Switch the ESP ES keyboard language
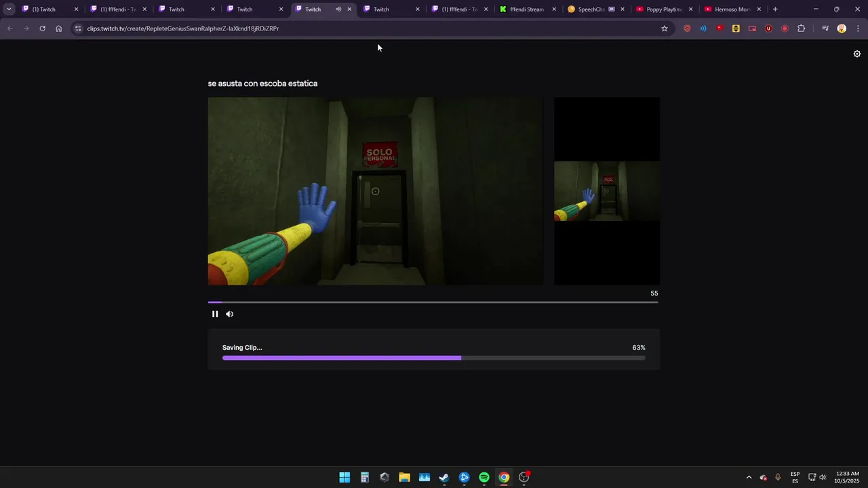 795,477
